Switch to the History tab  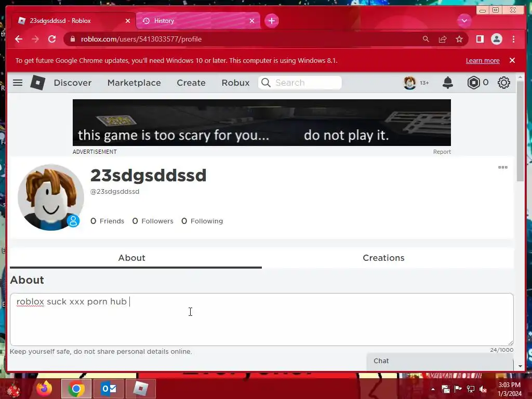coord(198,21)
